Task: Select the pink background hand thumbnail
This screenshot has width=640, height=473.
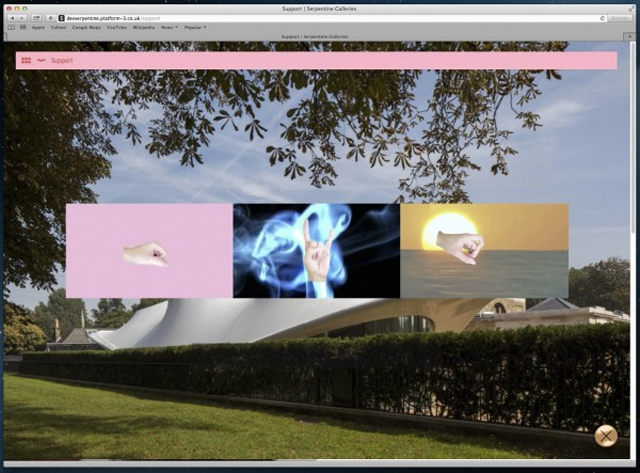Action: pos(149,251)
